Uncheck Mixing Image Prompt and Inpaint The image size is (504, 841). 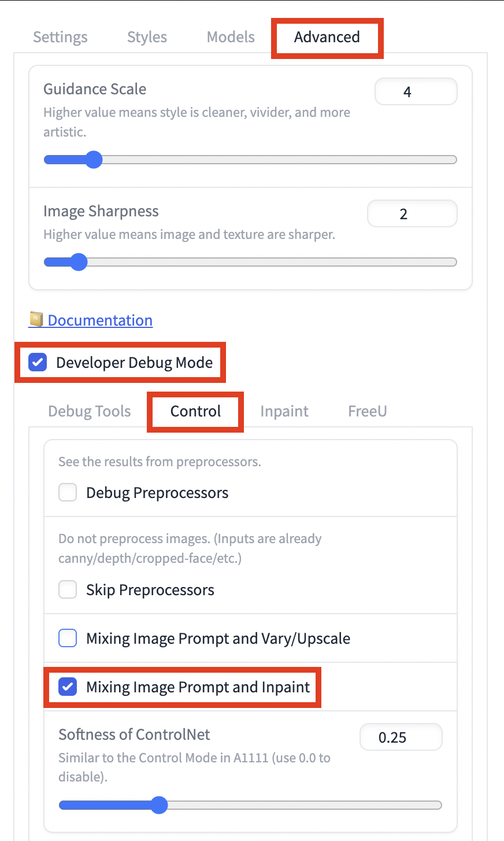coord(68,687)
